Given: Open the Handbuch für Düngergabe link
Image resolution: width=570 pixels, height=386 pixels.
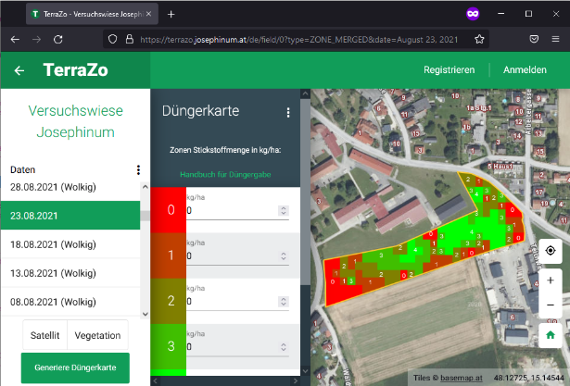Looking at the screenshot, I should (225, 174).
